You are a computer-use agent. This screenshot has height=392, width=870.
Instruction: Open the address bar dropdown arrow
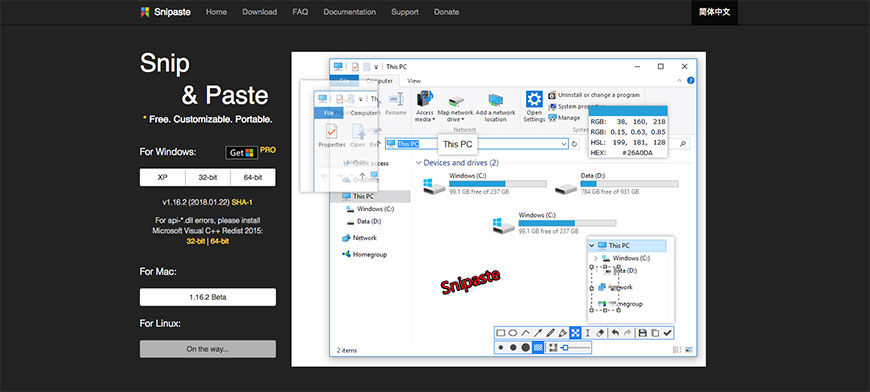coord(564,144)
